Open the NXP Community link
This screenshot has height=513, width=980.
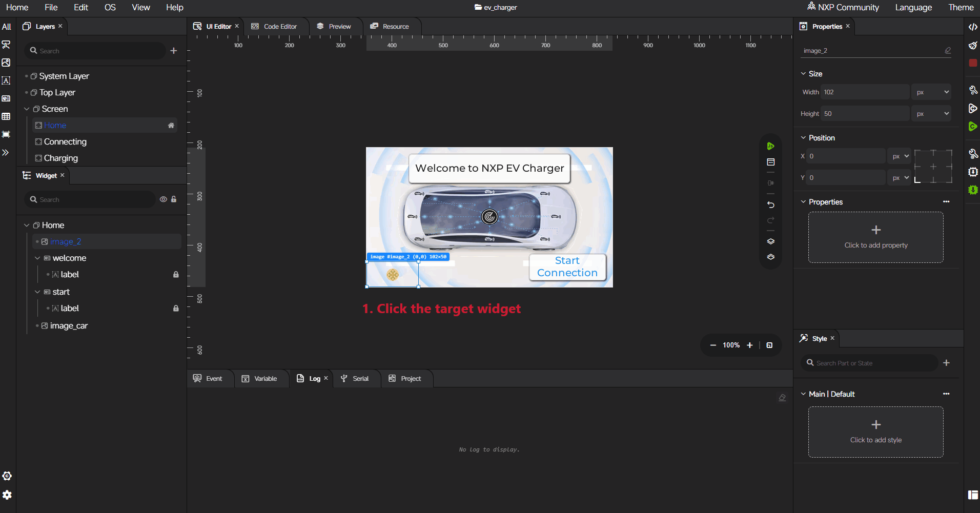(843, 7)
